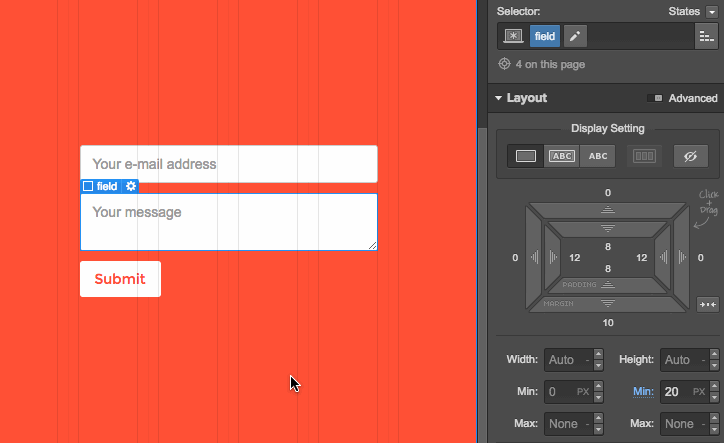This screenshot has width=724, height=443.
Task: Increase the Width value stepper
Action: 598,354
